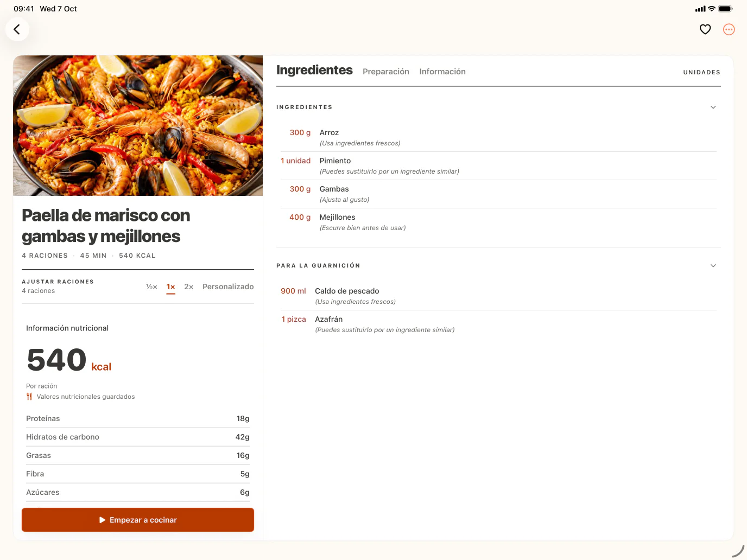This screenshot has width=747, height=560.
Task: Select the 1x serving multiplier
Action: [170, 287]
